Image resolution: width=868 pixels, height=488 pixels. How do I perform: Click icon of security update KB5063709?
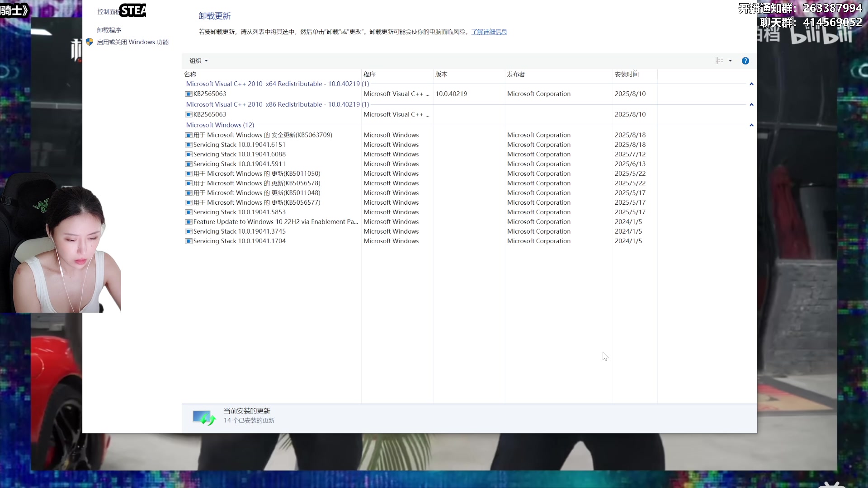189,135
